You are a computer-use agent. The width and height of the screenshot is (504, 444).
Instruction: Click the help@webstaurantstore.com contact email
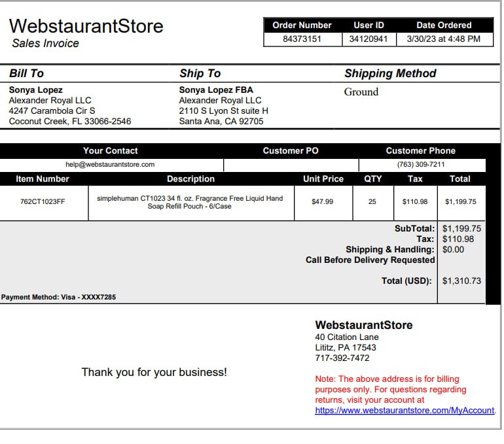(x=110, y=164)
